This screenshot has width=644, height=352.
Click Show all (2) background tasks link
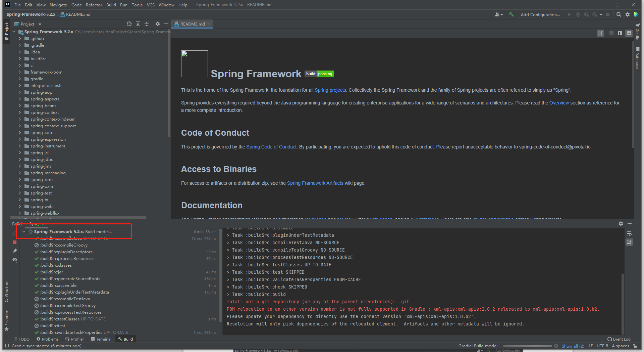click(x=573, y=346)
